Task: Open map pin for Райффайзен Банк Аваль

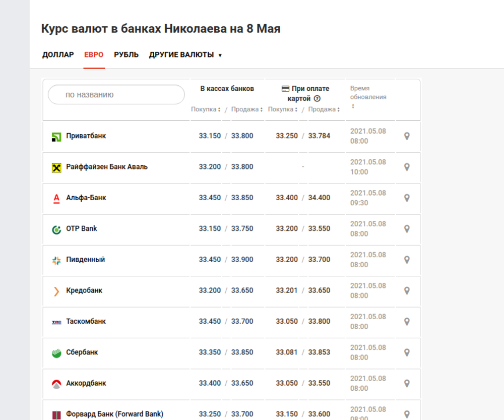Action: point(407,167)
